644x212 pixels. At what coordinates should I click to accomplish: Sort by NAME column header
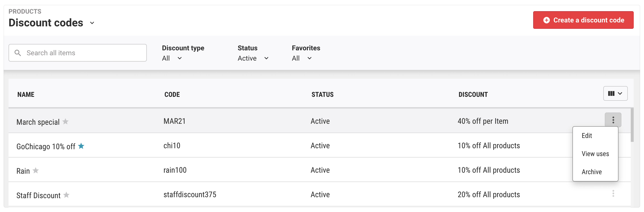coord(26,95)
